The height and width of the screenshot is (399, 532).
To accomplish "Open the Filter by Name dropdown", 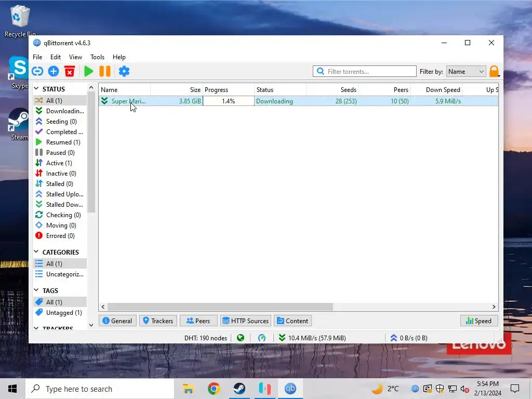I will coord(466,72).
